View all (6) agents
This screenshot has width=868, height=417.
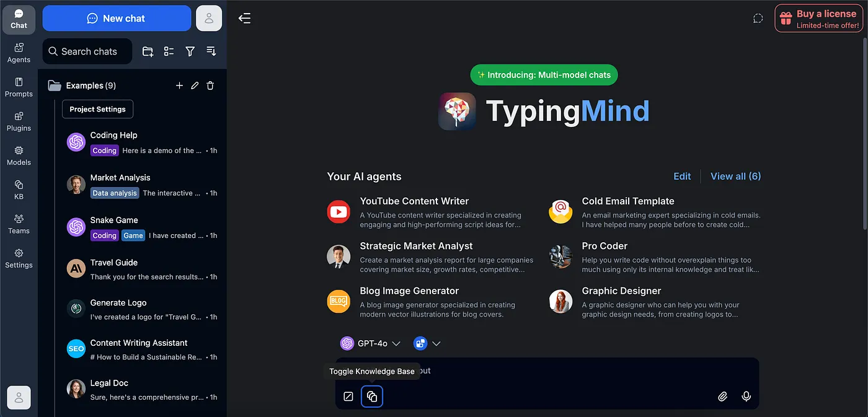click(736, 177)
